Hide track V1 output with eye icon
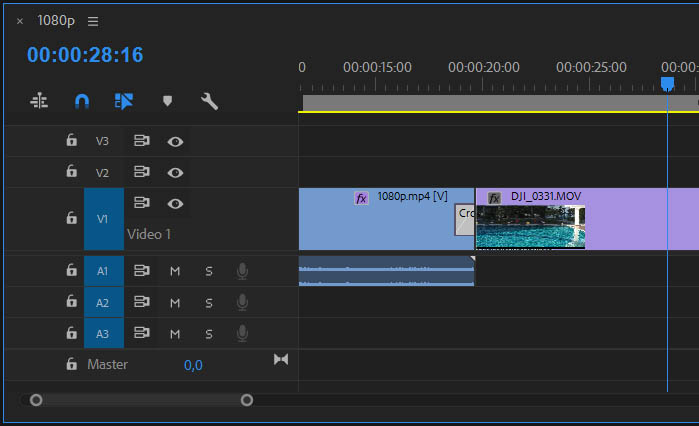 point(175,204)
